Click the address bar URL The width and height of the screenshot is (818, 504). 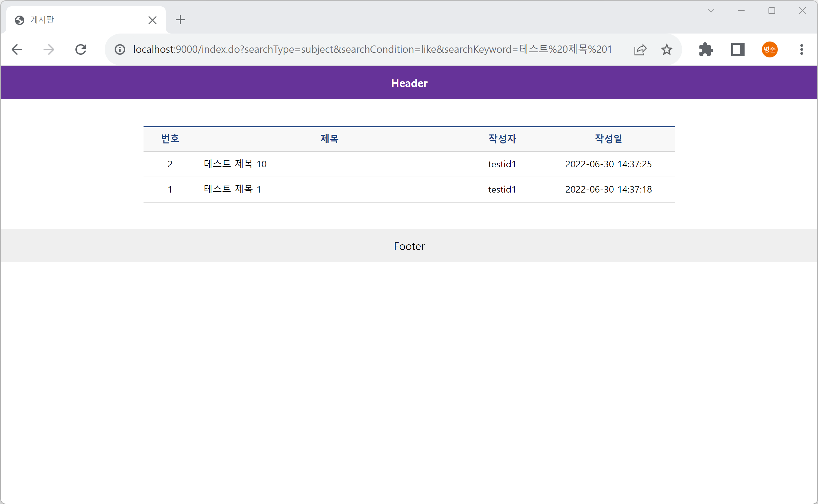[x=372, y=50]
